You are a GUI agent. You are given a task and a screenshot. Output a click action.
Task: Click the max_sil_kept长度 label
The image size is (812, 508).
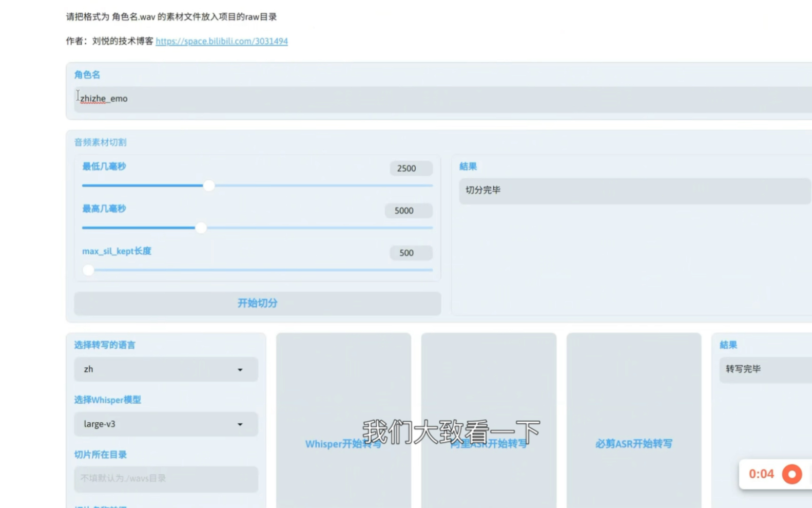(x=117, y=251)
